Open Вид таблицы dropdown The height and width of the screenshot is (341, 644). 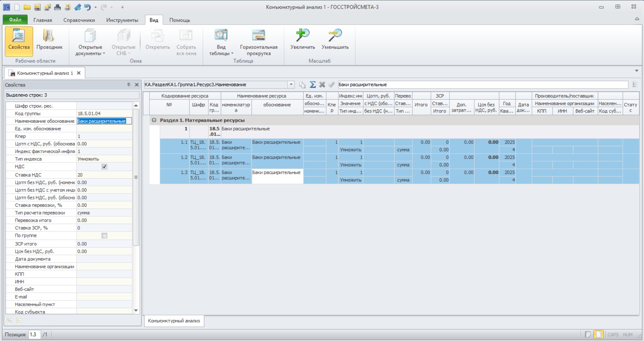pyautogui.click(x=221, y=42)
